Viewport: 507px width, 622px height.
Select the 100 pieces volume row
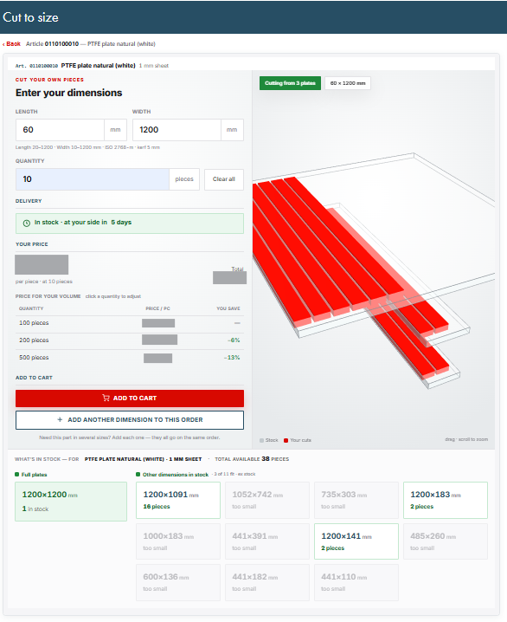click(x=130, y=323)
